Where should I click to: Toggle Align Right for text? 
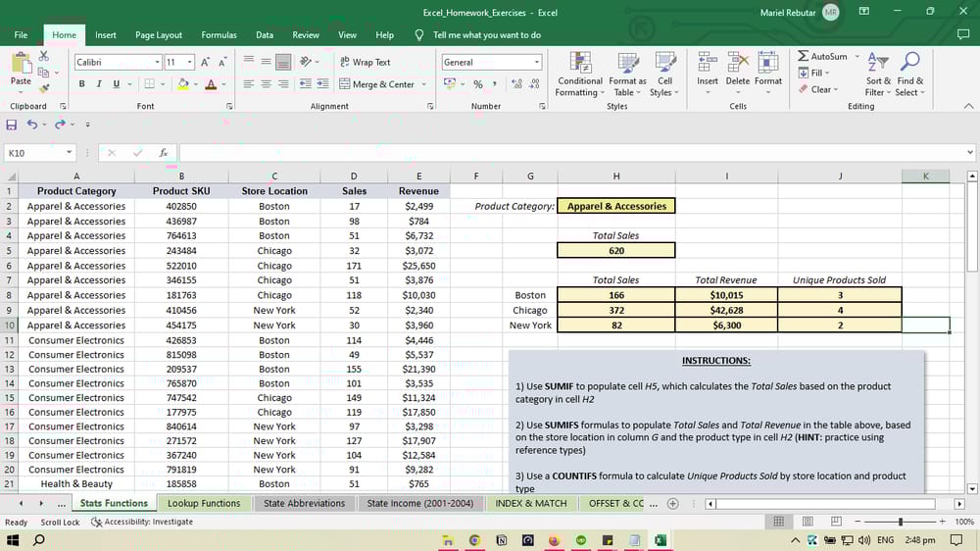[283, 83]
